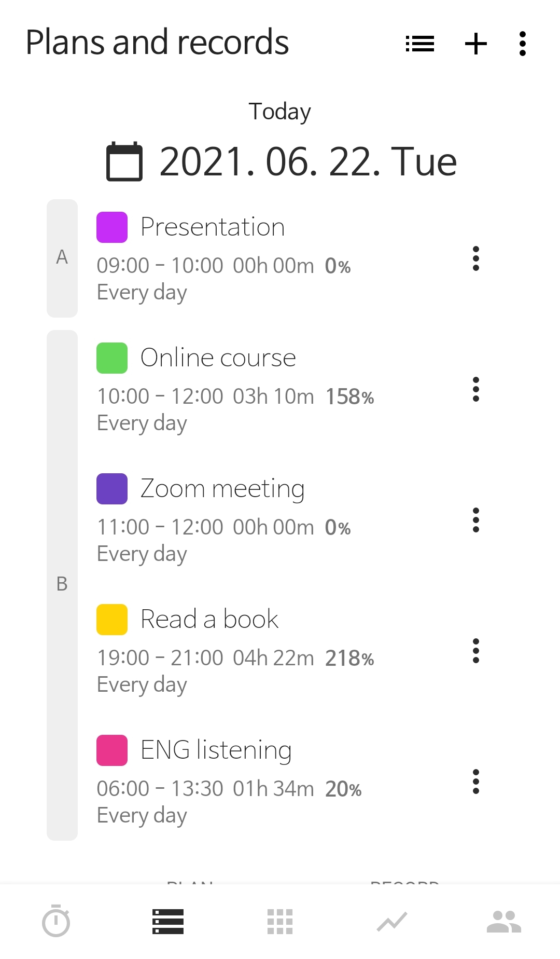560x959 pixels.
Task: Select the plans list tab in bottom bar
Action: (x=168, y=921)
